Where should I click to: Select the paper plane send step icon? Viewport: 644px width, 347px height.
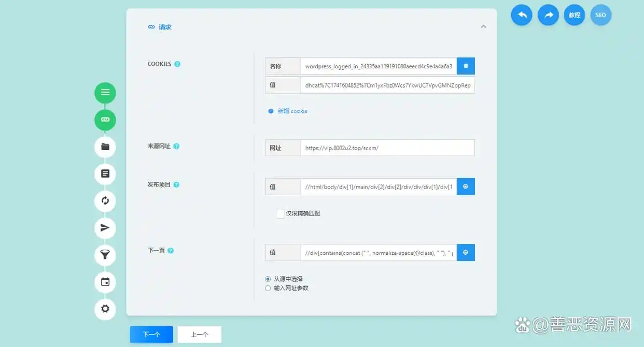(x=105, y=227)
